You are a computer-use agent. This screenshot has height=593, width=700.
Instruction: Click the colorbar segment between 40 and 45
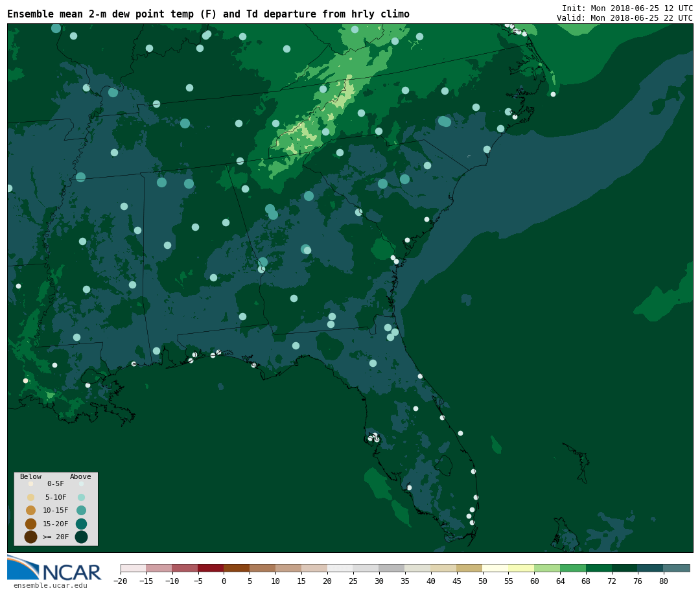click(444, 568)
